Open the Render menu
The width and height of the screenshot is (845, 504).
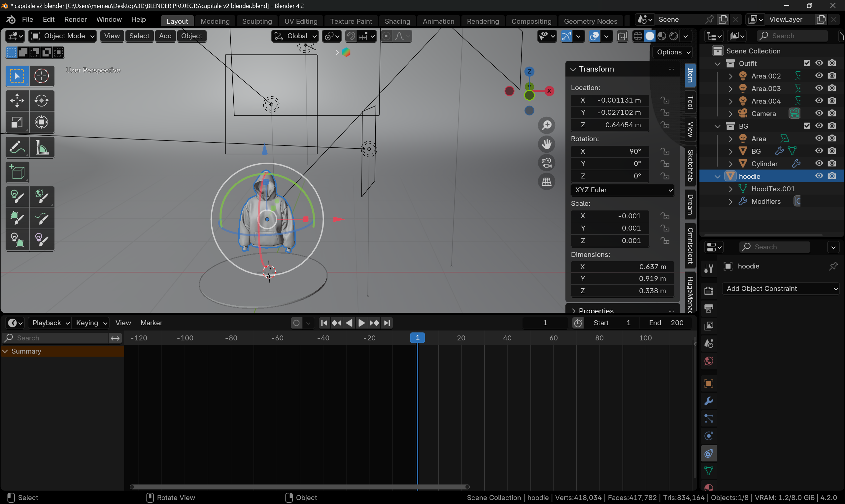point(75,19)
